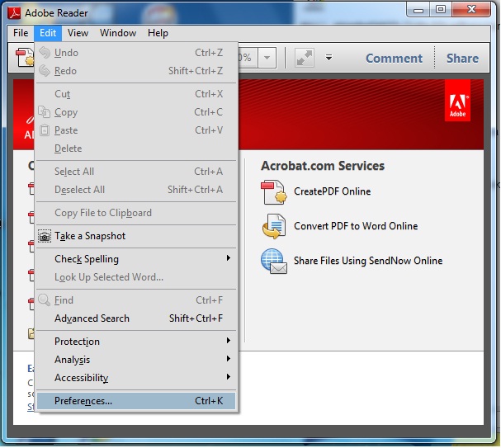The width and height of the screenshot is (501, 448).
Task: Open the Comment pane
Action: click(x=394, y=58)
